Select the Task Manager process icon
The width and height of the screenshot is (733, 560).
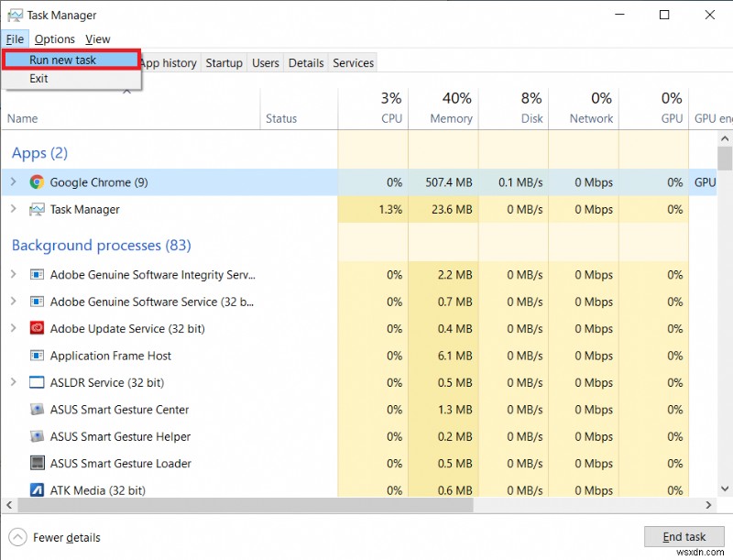tap(37, 209)
